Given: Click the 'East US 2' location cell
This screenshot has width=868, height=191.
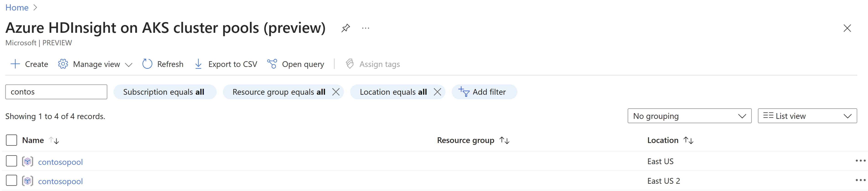Looking at the screenshot, I should 663,181.
